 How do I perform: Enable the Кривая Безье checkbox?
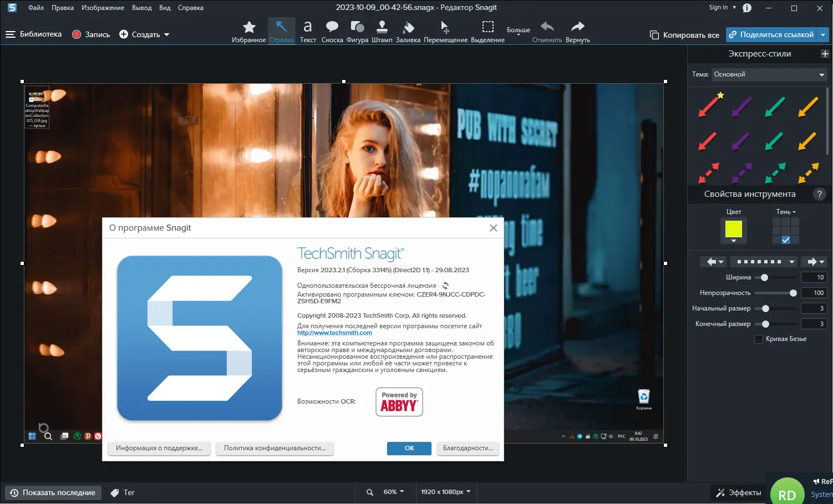click(759, 339)
